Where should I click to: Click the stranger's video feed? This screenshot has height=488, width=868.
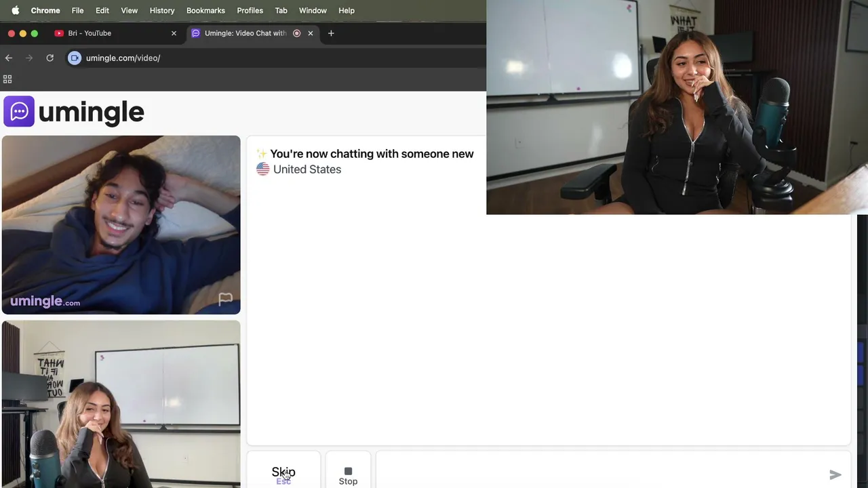coord(121,225)
